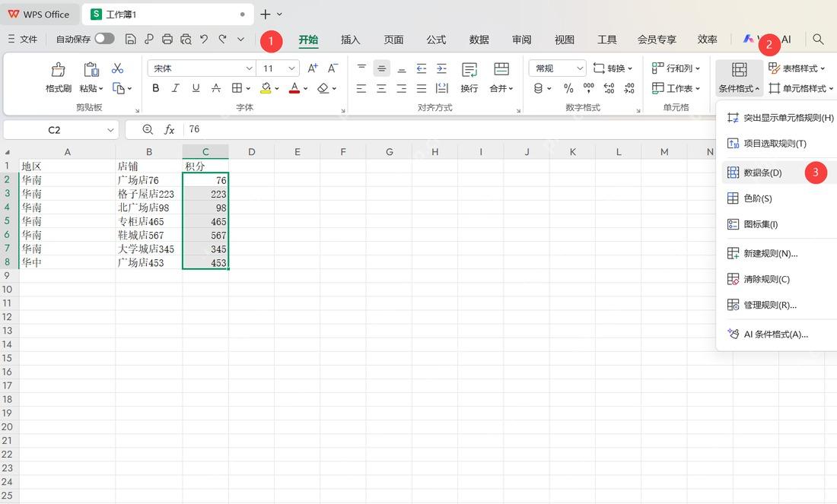
Task: Decrease font size with A- icon
Action: (x=333, y=68)
